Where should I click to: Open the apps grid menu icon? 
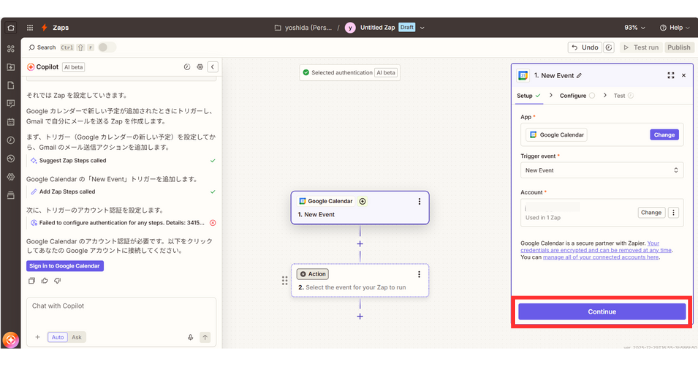[30, 28]
